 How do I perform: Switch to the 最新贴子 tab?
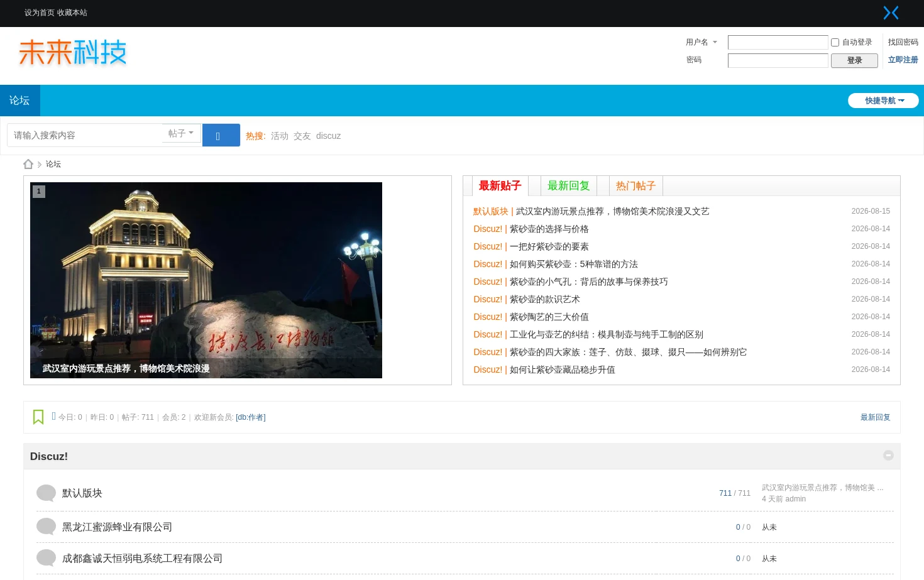click(x=500, y=186)
